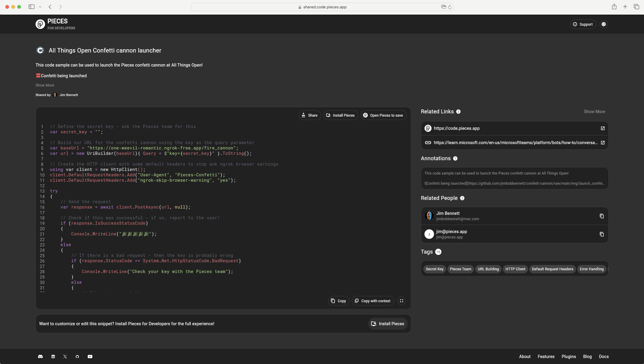Open the About footer link
Viewport: 644px width, 364px height.
pos(525,357)
